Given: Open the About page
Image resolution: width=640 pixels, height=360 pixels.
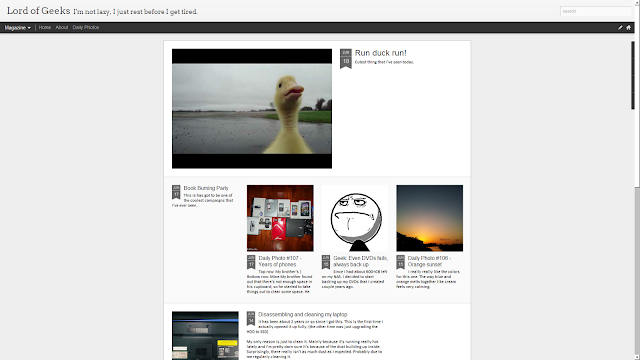Looking at the screenshot, I should click(x=62, y=27).
